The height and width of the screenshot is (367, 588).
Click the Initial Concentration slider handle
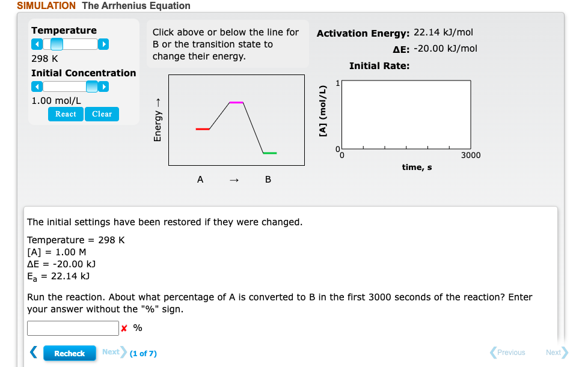[x=92, y=86]
